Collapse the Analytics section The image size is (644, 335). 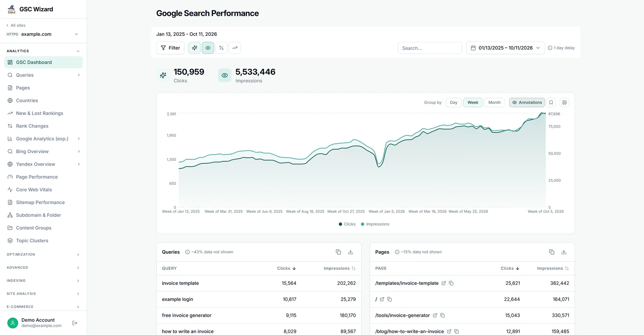coord(78,51)
